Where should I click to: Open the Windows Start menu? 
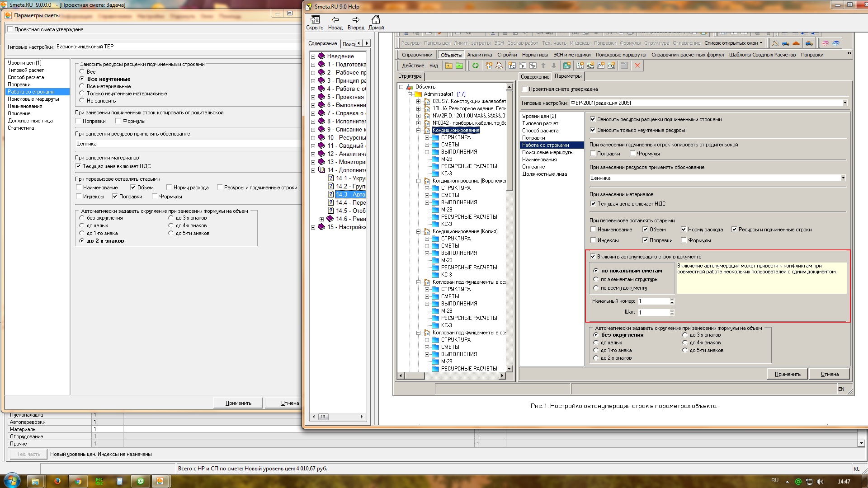(x=12, y=481)
